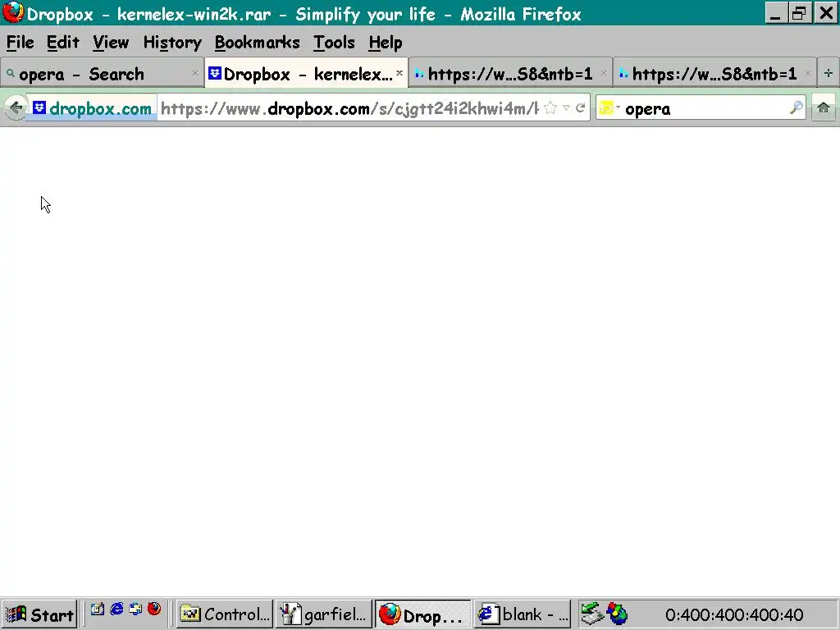Restore down the Firefox window
840x630 pixels.
(x=799, y=13)
